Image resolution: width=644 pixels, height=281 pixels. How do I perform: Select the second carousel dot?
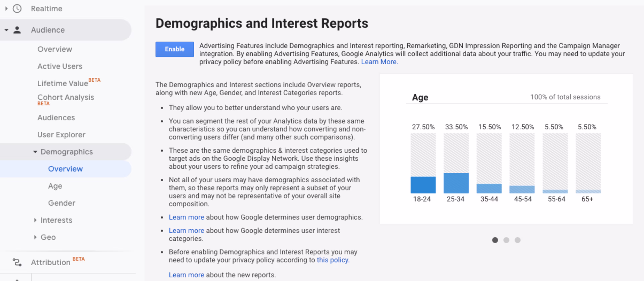pyautogui.click(x=506, y=240)
